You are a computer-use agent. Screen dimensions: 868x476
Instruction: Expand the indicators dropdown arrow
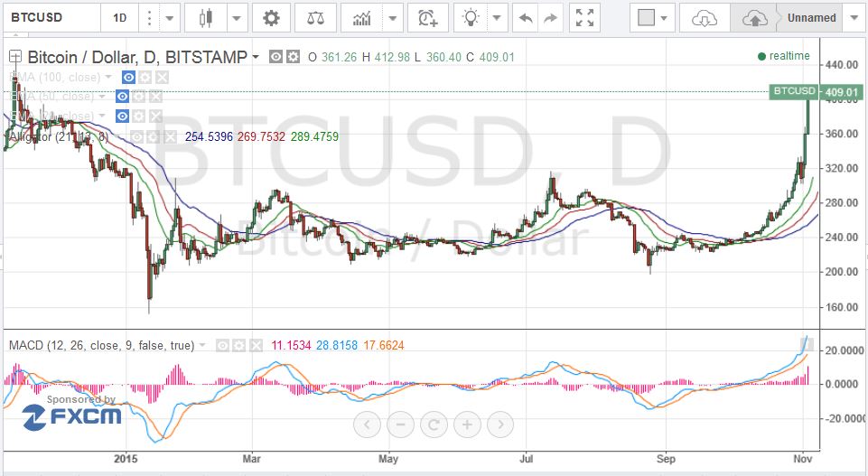point(393,18)
